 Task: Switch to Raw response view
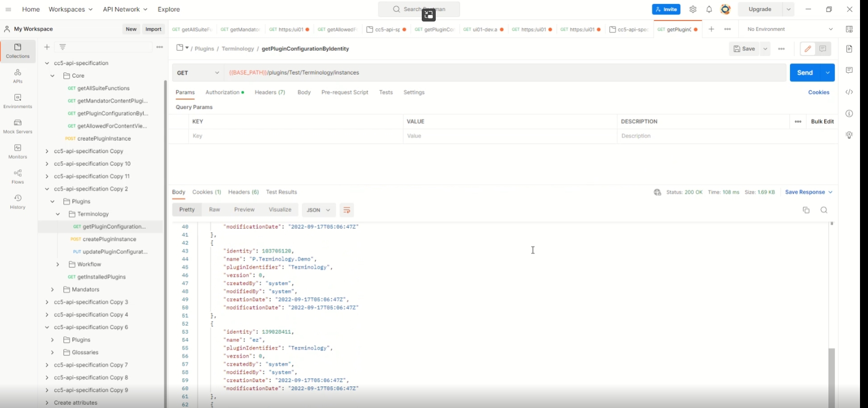[215, 210]
